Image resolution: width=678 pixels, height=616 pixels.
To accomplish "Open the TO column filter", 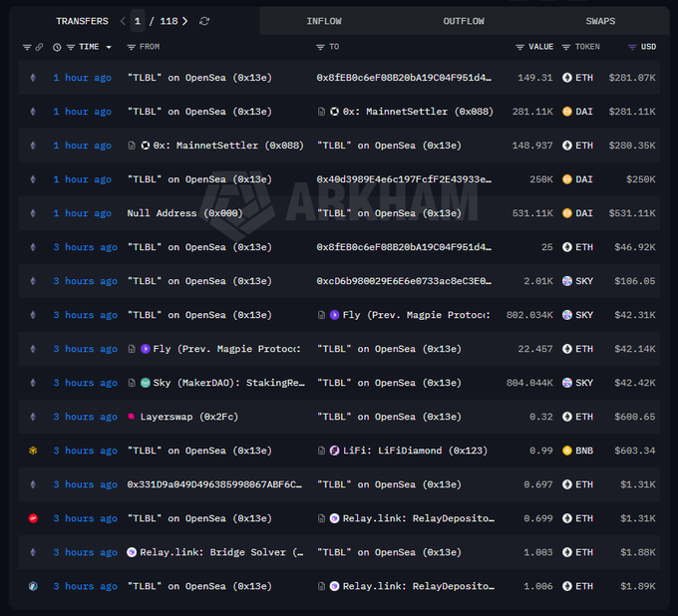I will (320, 47).
